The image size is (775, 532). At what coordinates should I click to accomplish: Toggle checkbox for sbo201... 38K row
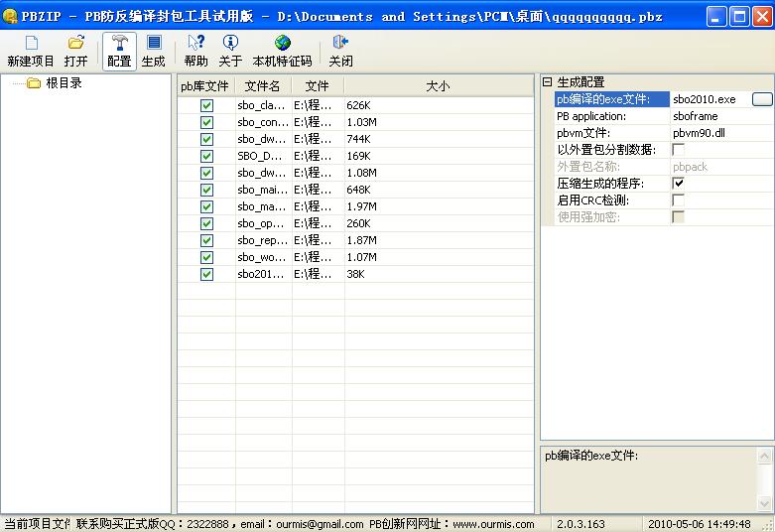(x=206, y=274)
